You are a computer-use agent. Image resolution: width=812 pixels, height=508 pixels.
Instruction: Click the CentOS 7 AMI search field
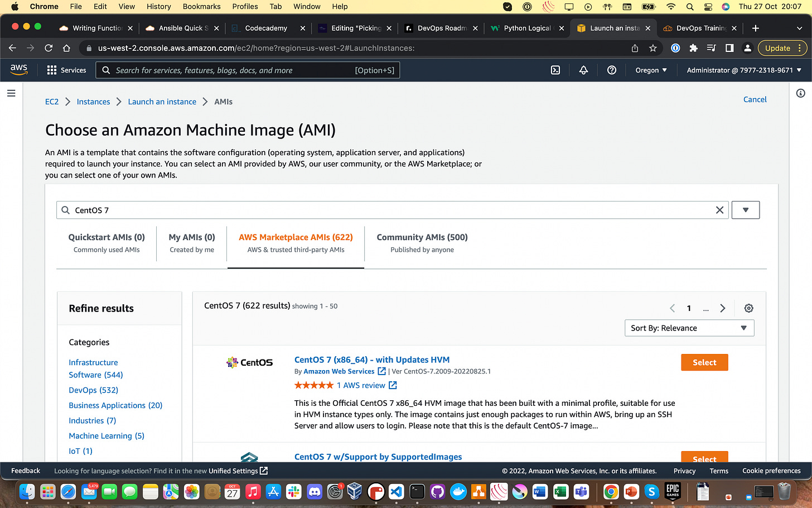pyautogui.click(x=392, y=210)
